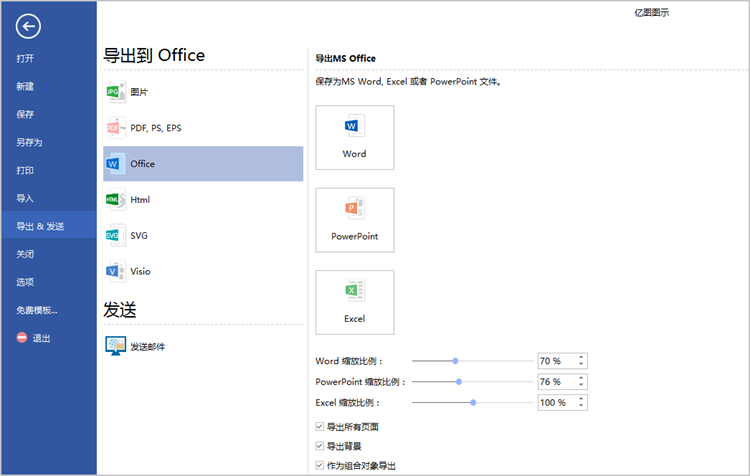Select the highlighted Office export row
750x476 pixels.
pyautogui.click(x=203, y=164)
